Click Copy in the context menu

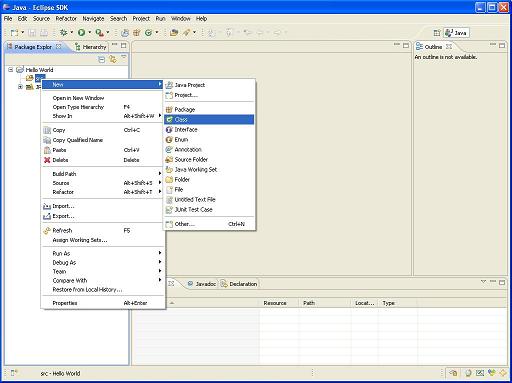[x=103, y=130]
